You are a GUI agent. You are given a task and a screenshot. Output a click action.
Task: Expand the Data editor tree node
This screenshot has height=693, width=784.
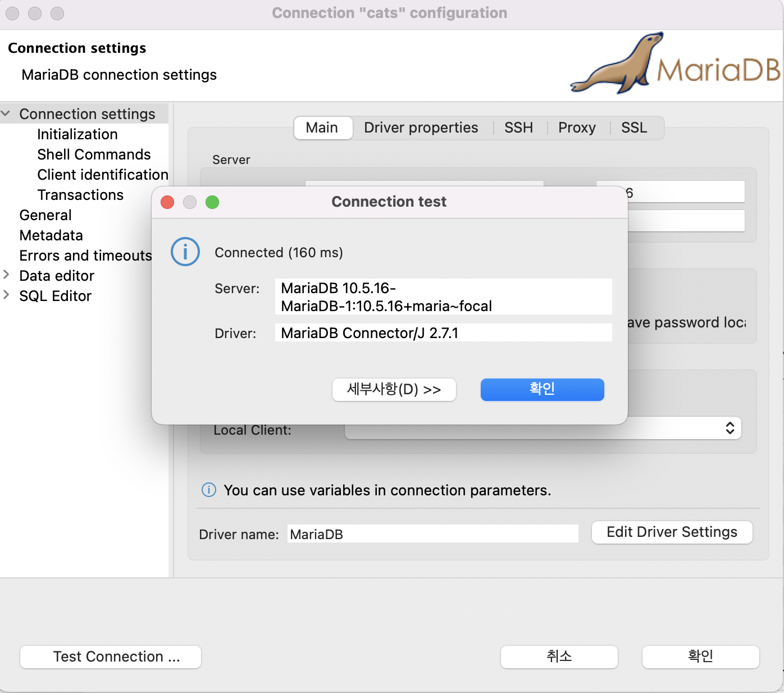click(x=6, y=275)
